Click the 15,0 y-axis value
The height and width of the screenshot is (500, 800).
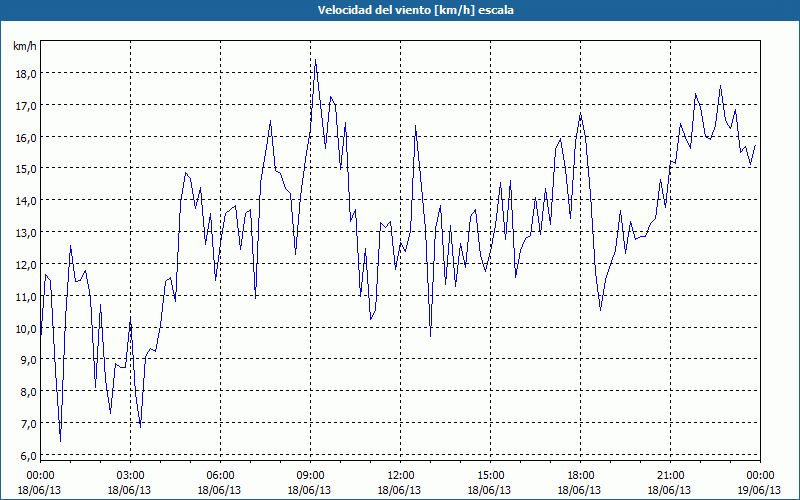26,169
